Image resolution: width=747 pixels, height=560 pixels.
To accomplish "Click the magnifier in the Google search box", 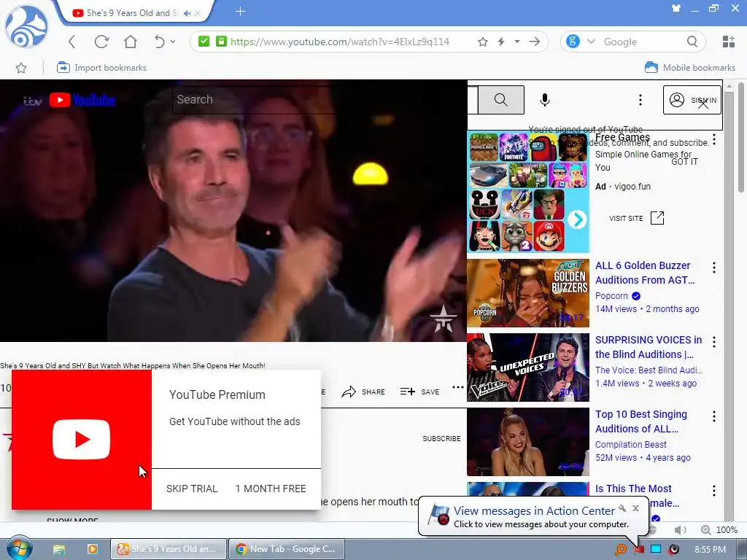I will tap(692, 42).
